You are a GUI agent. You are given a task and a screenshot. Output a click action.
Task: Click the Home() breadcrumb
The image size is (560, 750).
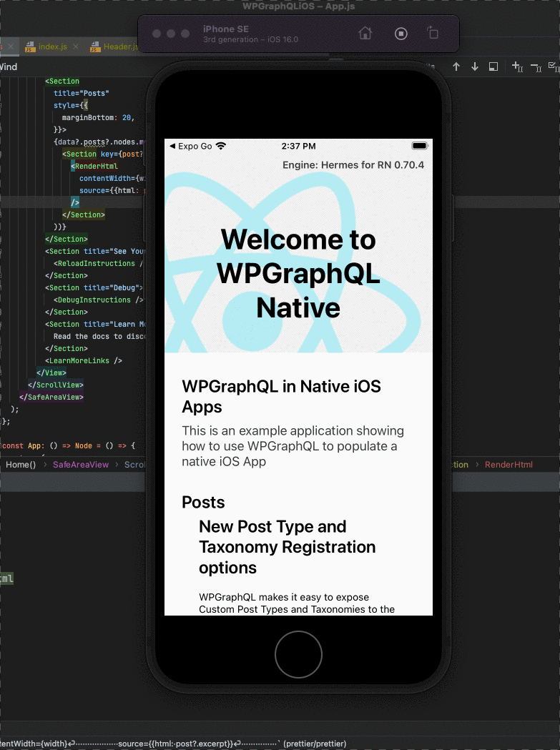point(21,465)
